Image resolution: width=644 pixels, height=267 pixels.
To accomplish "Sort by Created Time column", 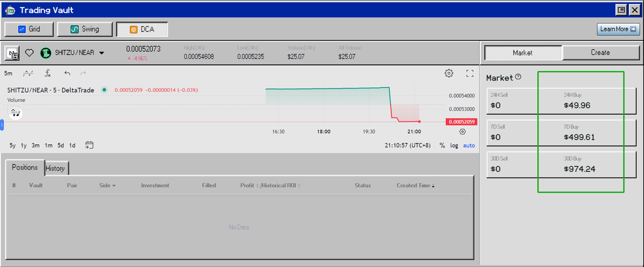I will (416, 186).
